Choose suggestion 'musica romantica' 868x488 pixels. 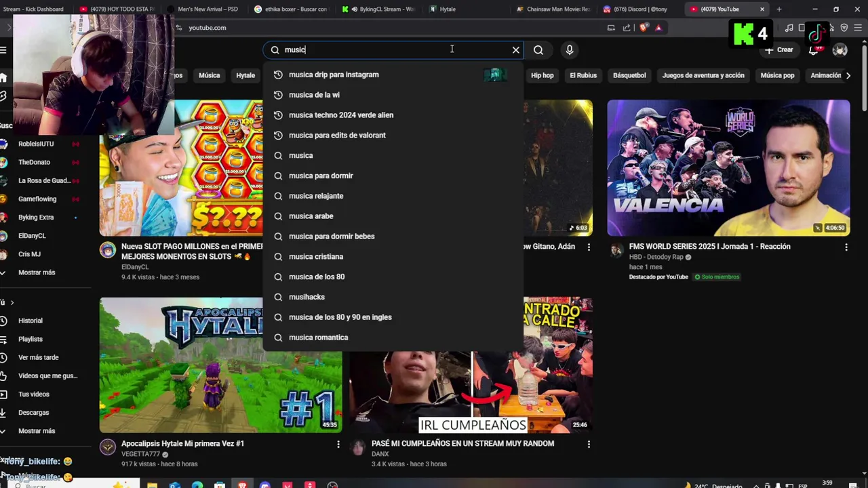[x=393, y=338]
